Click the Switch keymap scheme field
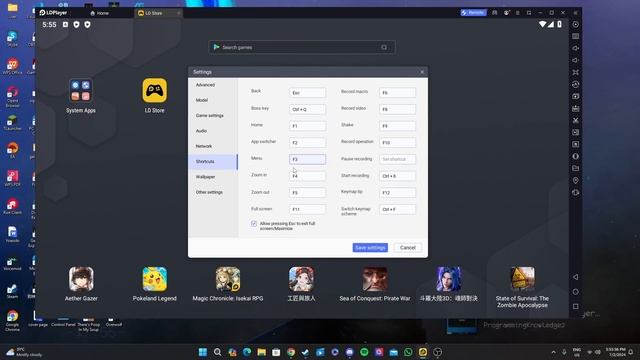 (x=398, y=209)
